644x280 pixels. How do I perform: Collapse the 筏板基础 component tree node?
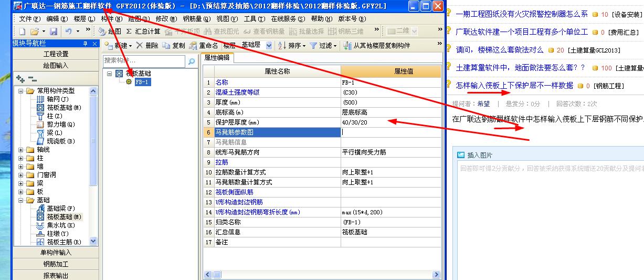click(110, 74)
